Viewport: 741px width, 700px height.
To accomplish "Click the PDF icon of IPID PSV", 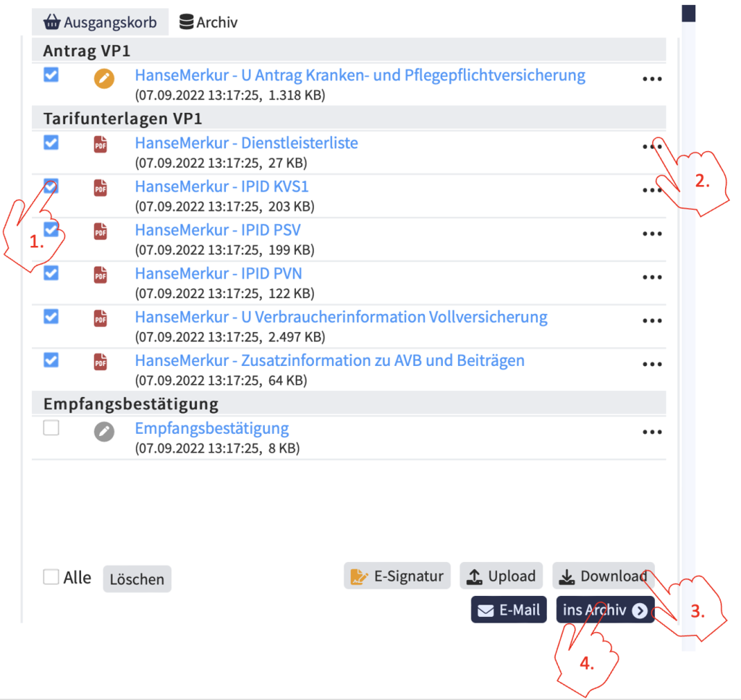I will [100, 231].
